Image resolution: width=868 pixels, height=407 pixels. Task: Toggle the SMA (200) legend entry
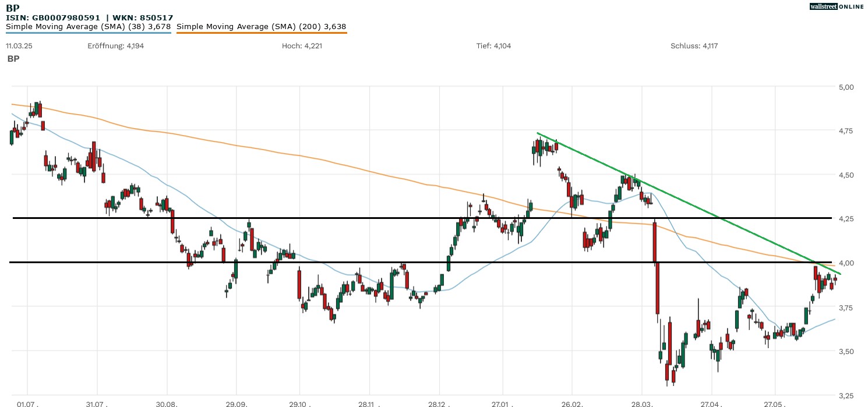(262, 27)
